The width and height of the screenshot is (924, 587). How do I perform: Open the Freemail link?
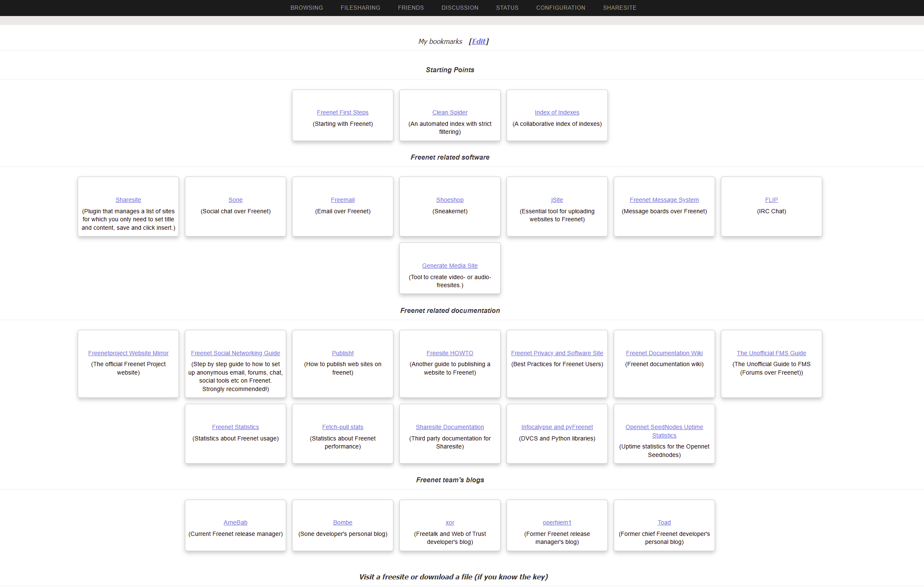coord(342,200)
